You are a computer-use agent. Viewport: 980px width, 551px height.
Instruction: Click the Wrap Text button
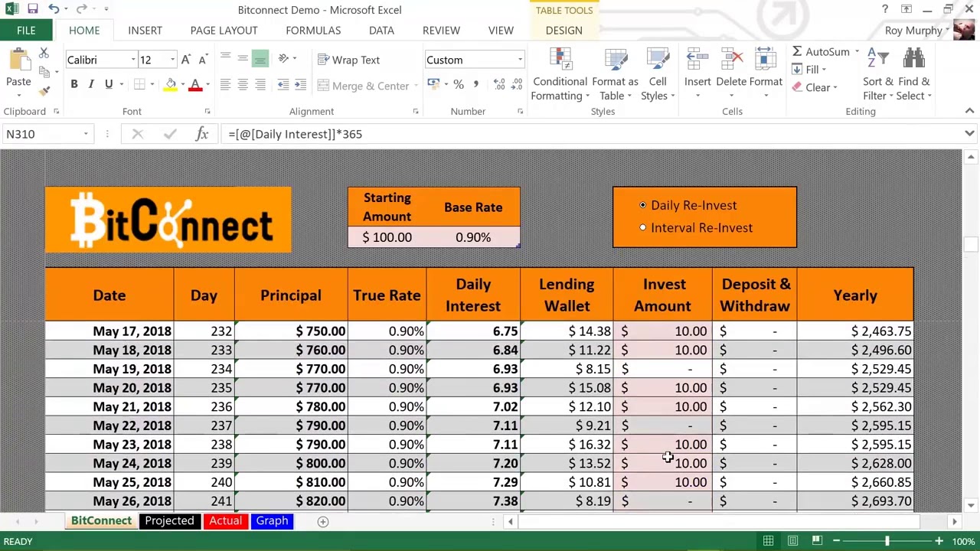click(x=349, y=60)
